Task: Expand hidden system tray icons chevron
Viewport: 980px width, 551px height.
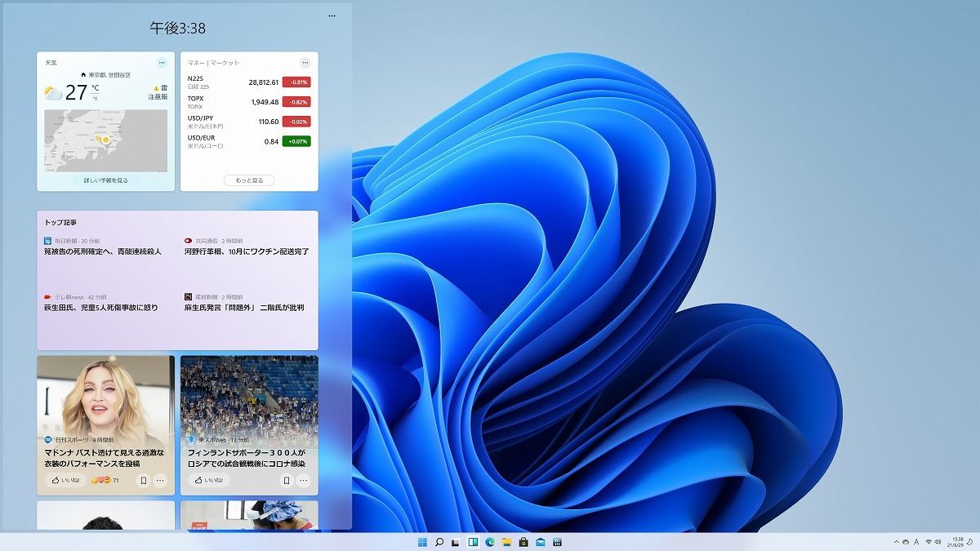Action: [x=898, y=542]
